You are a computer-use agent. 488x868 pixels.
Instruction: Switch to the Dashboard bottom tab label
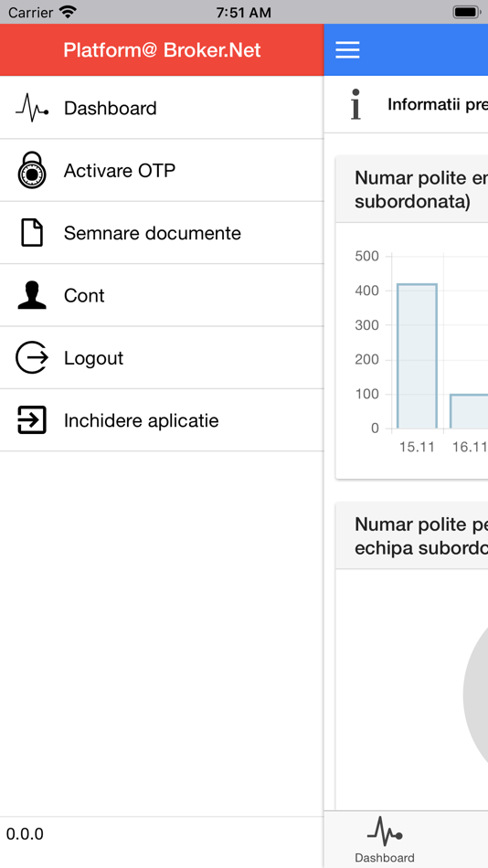click(x=385, y=858)
